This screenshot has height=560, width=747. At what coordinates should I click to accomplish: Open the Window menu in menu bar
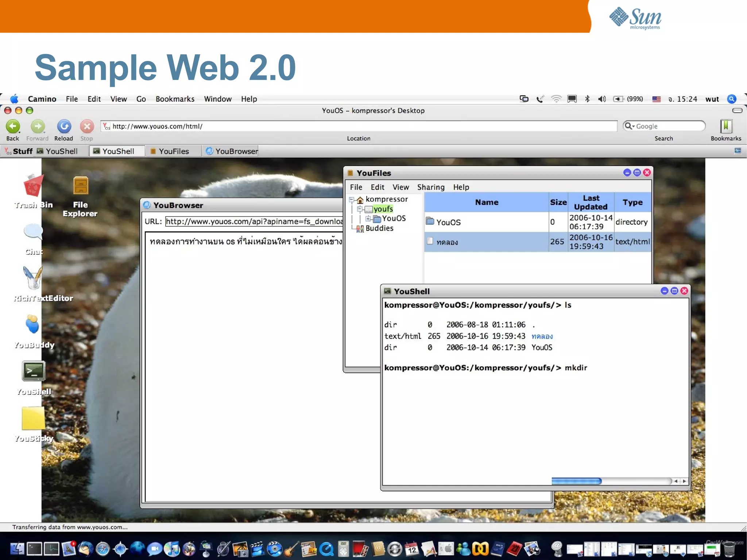pos(218,99)
